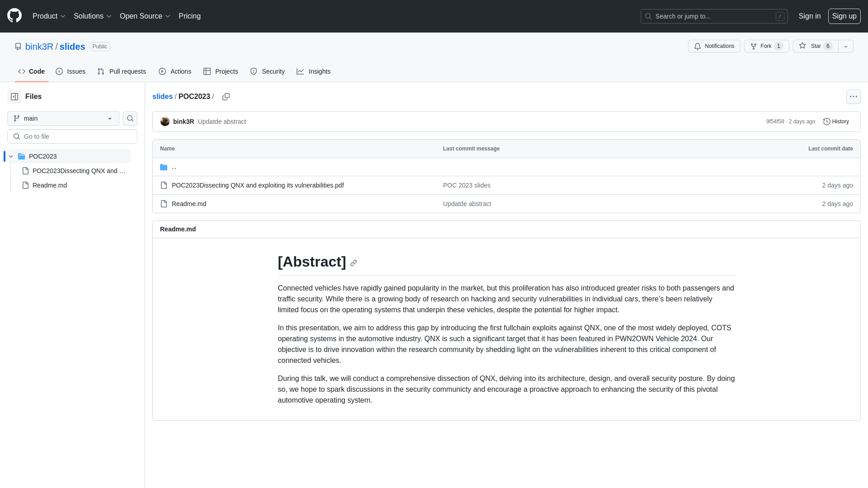The image size is (868, 488).
Task: Fork the slides repository
Action: (x=766, y=46)
